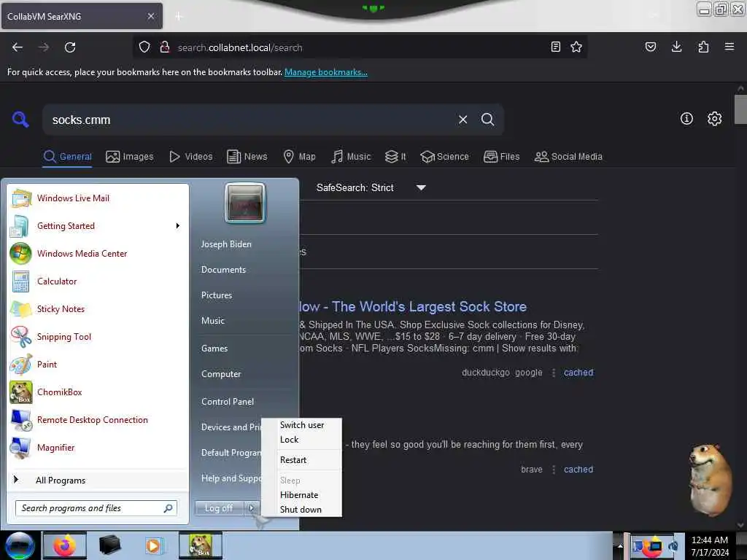Open the Firefox hamburger application menu

point(729,47)
